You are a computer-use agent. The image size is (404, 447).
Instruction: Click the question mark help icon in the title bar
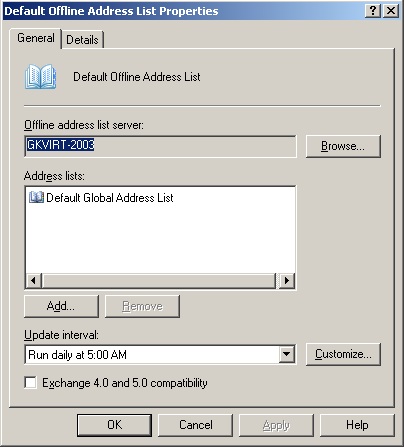pos(373,11)
